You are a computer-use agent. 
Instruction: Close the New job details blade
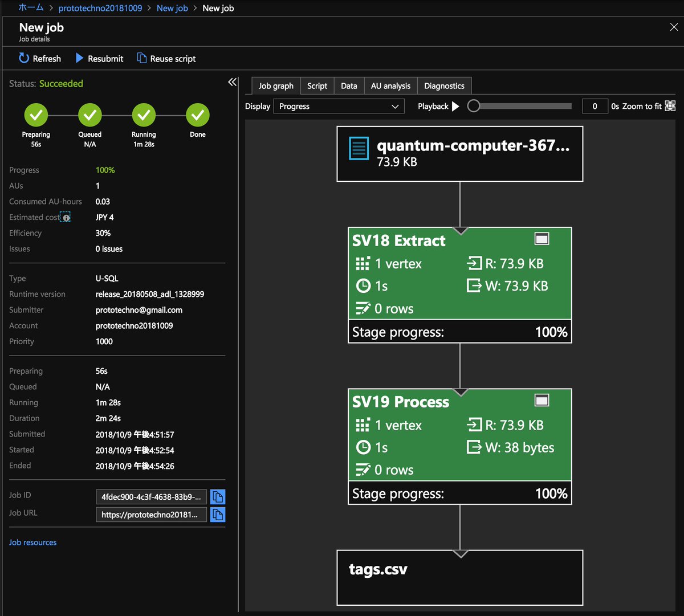click(674, 27)
